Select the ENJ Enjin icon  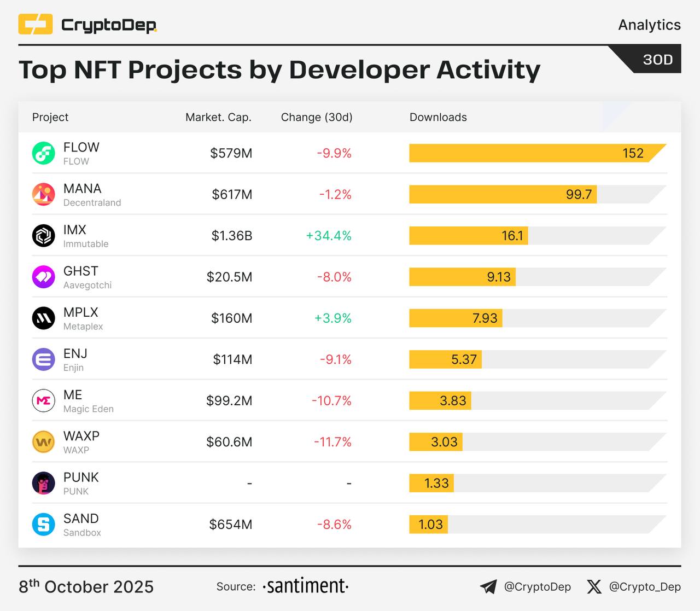tap(43, 359)
